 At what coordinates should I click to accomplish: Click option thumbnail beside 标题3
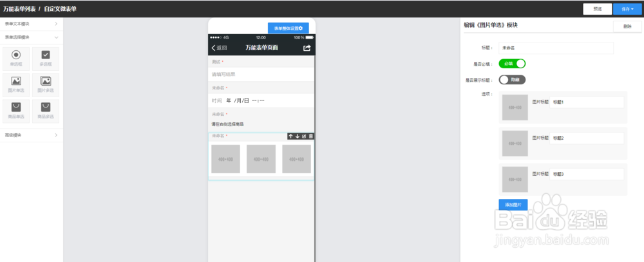click(x=515, y=180)
